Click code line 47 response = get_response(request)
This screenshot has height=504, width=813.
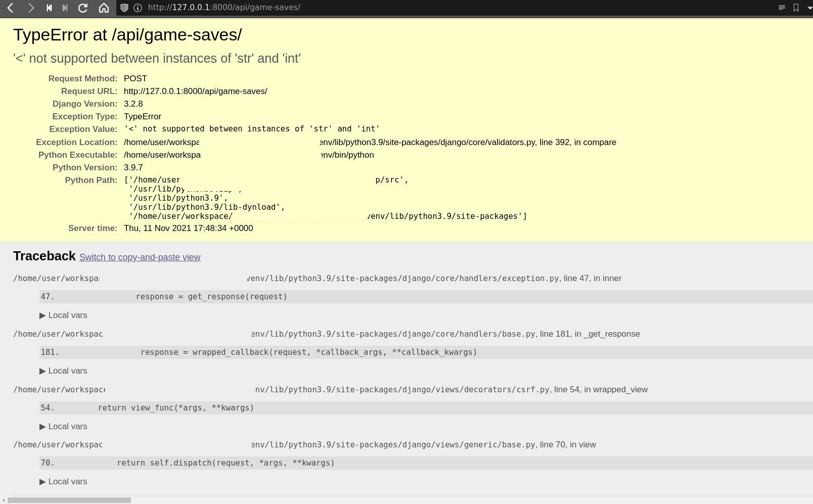426,297
